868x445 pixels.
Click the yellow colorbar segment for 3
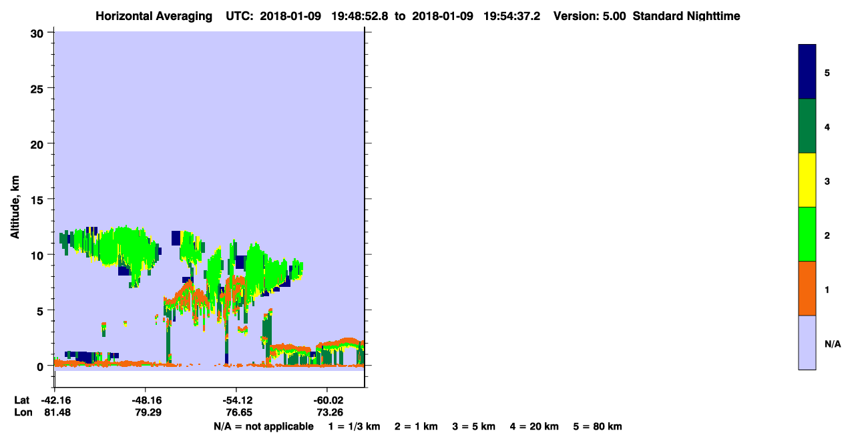(x=807, y=180)
